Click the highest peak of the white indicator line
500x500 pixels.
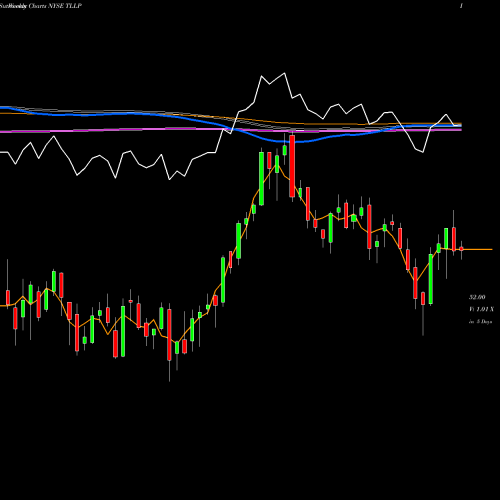284,73
